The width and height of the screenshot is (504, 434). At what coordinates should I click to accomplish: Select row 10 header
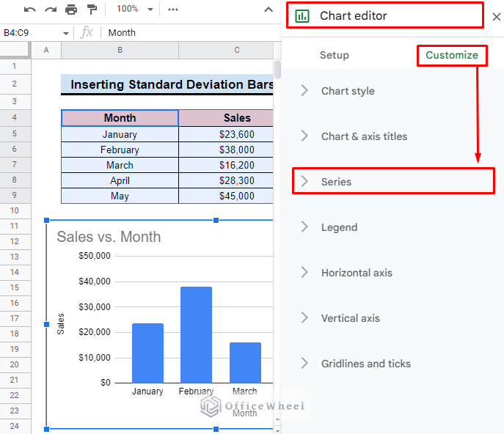(x=15, y=210)
